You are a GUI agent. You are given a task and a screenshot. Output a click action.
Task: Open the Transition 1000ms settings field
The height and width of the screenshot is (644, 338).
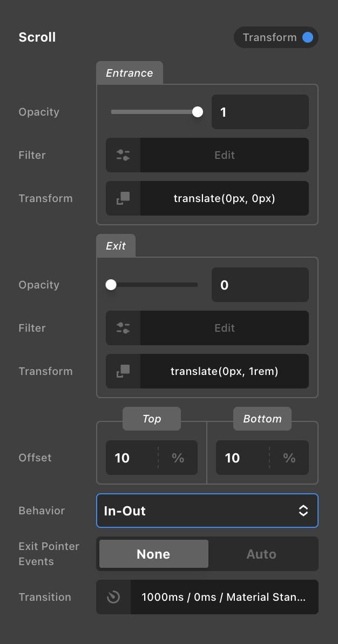[x=224, y=597]
